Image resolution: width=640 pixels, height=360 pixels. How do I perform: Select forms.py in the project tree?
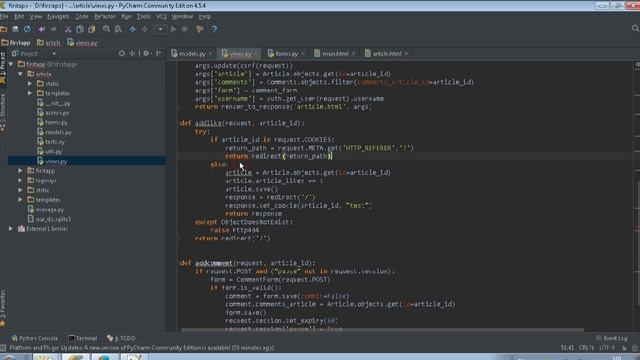tap(52, 122)
